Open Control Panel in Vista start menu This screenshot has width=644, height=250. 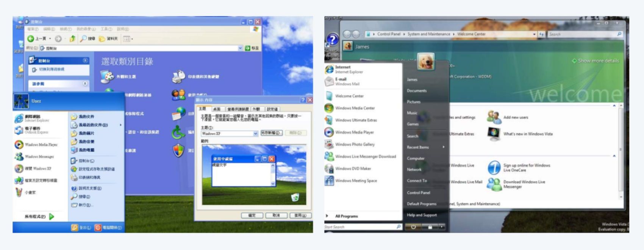pos(419,193)
